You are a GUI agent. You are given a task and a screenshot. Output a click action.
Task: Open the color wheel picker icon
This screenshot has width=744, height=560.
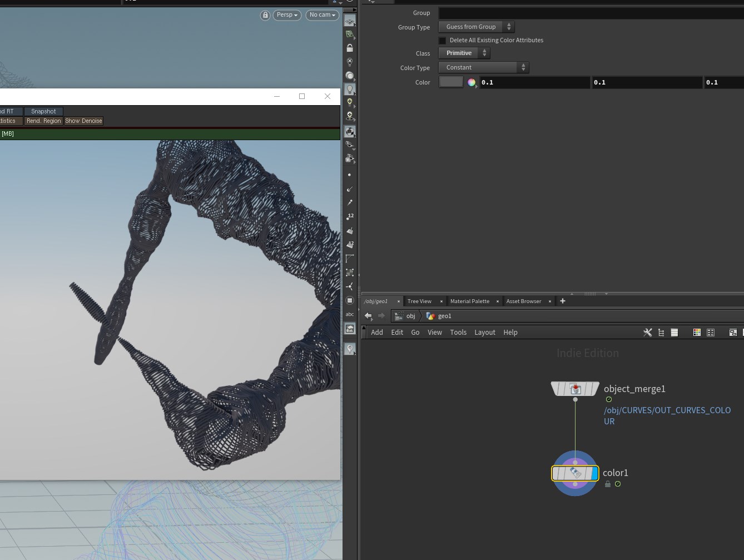pos(472,82)
